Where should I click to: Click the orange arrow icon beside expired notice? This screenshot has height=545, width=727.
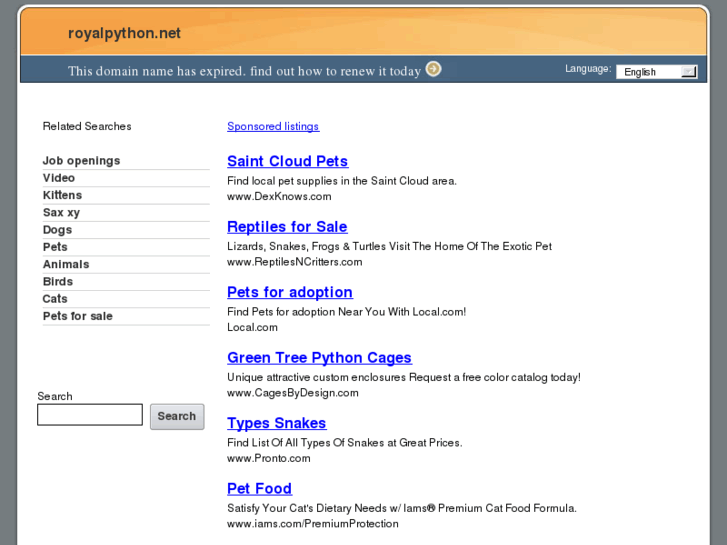click(434, 69)
